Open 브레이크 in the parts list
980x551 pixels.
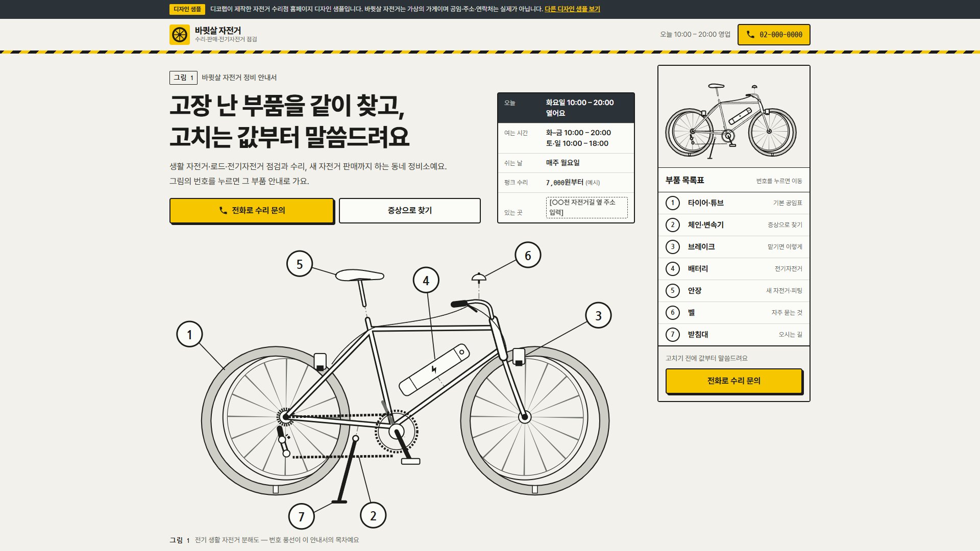[734, 247]
